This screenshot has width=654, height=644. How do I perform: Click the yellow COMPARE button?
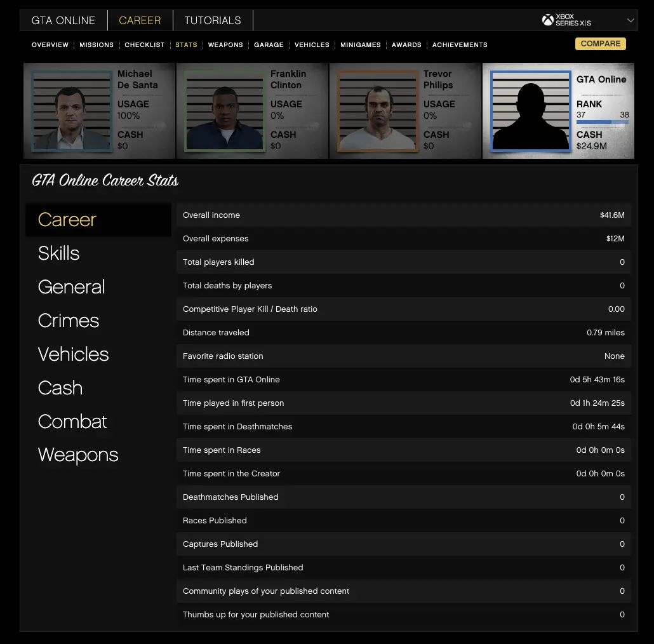[x=600, y=44]
